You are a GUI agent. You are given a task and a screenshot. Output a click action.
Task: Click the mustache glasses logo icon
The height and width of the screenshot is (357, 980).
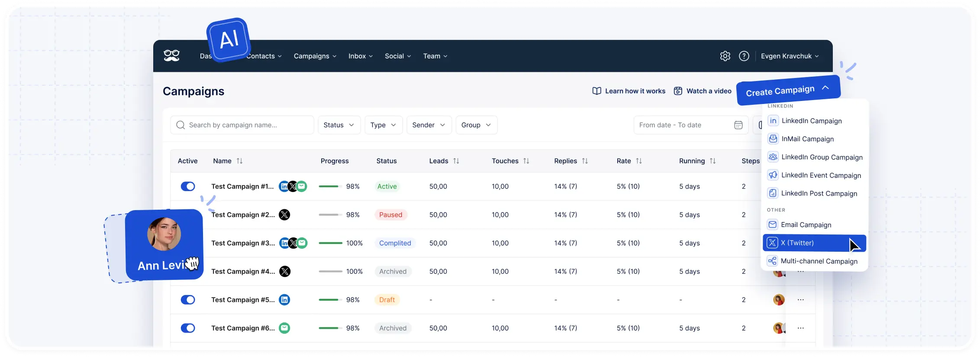(x=171, y=55)
